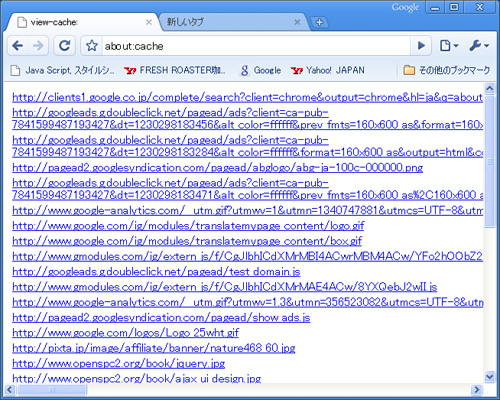Open clients1.google.co.jp complete/search link
This screenshot has height=400, width=500.
click(247, 97)
